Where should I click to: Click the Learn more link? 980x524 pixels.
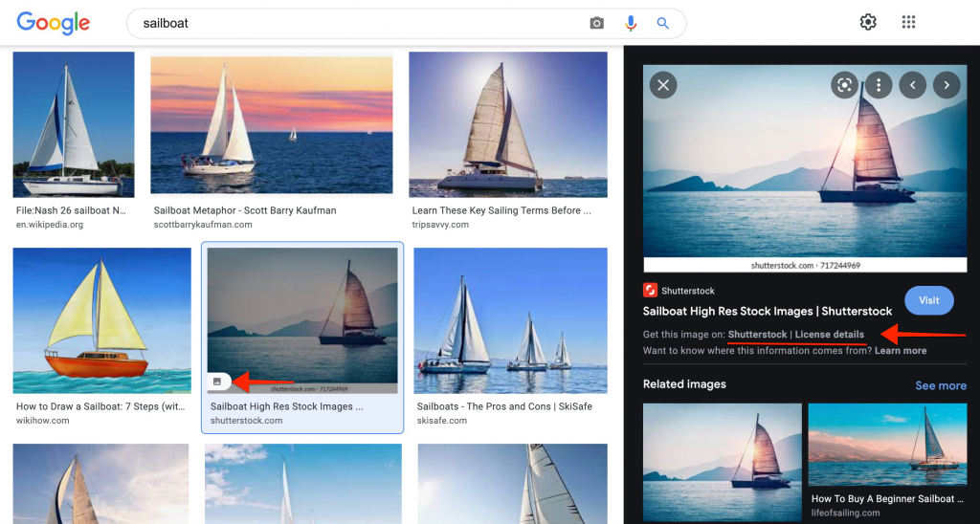click(901, 351)
